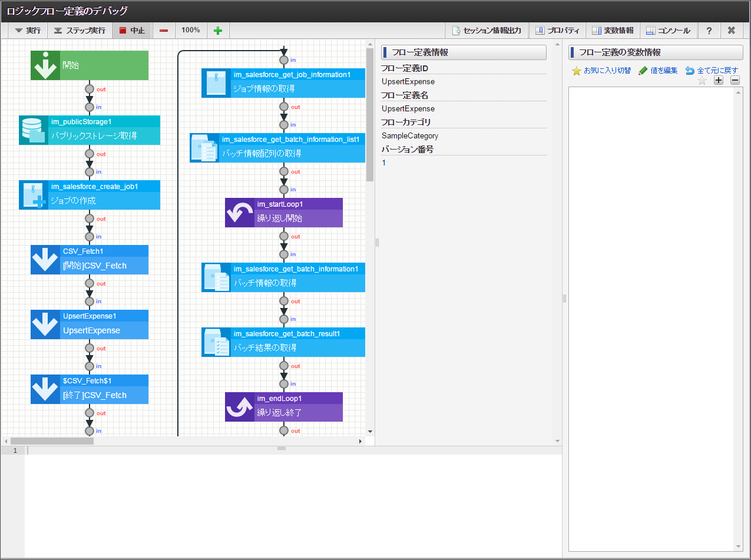Viewport: 751px width, 560px height.
Task: Click the バッチ情報配列の取得 label
Action: [x=262, y=154]
